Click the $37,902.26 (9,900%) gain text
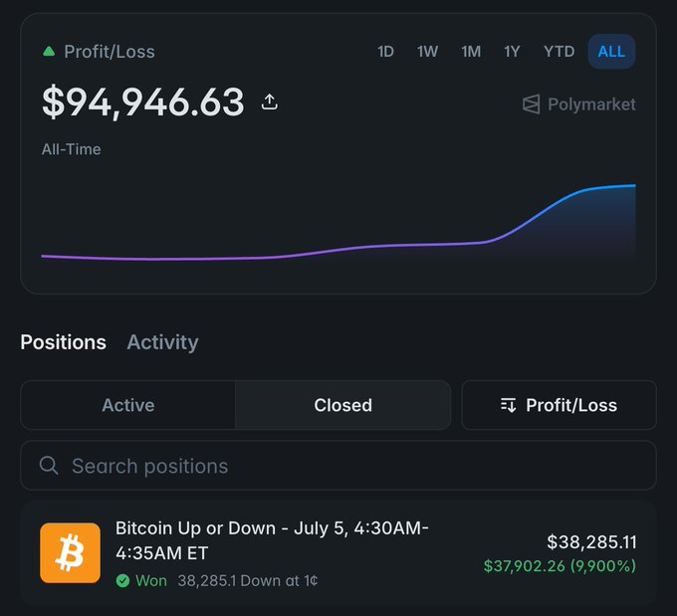 (x=560, y=566)
